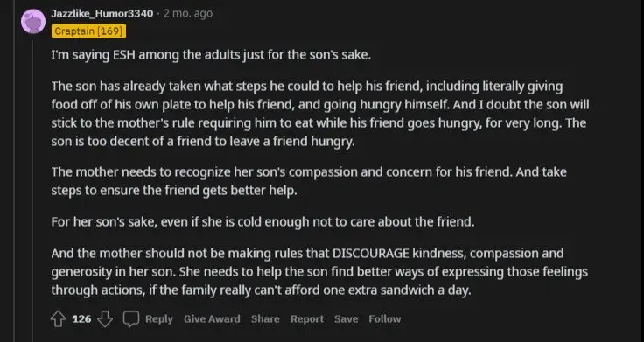Collapse the parent thread via the outer left line
This screenshot has width=644, height=342.
click(x=14, y=171)
